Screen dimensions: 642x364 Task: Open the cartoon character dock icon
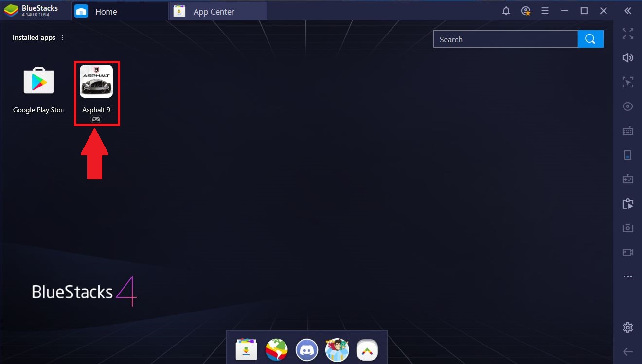(x=337, y=349)
